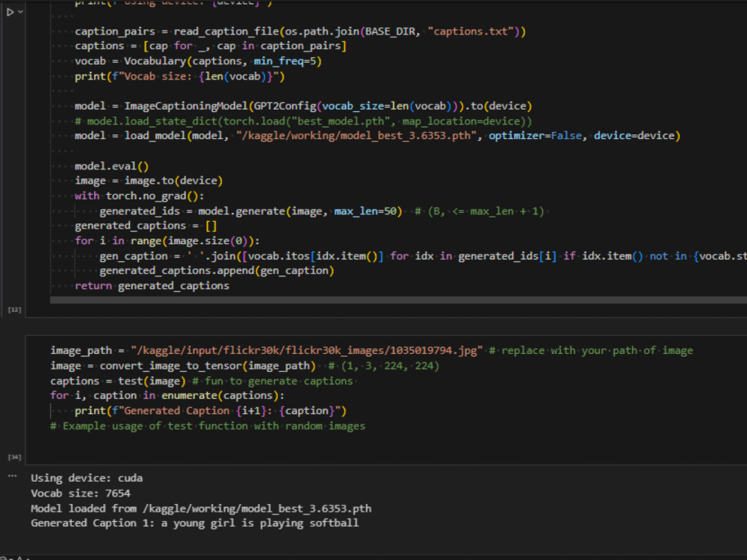
Task: Click the # Example usage of test function comment
Action: [208, 426]
